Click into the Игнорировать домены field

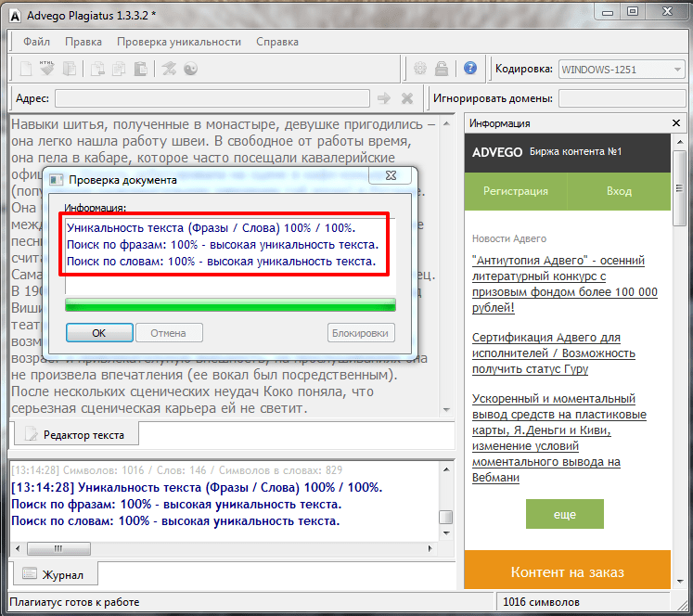point(622,98)
